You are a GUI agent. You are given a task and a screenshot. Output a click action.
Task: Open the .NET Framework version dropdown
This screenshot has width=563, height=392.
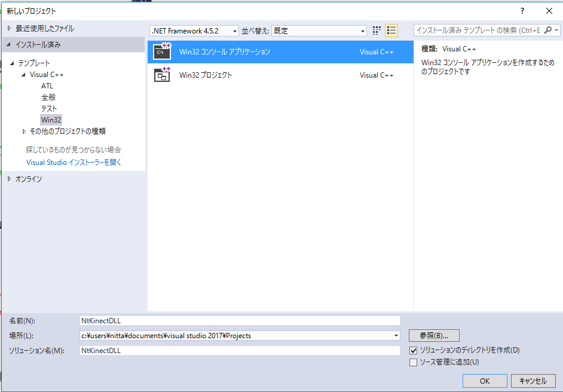pos(235,31)
